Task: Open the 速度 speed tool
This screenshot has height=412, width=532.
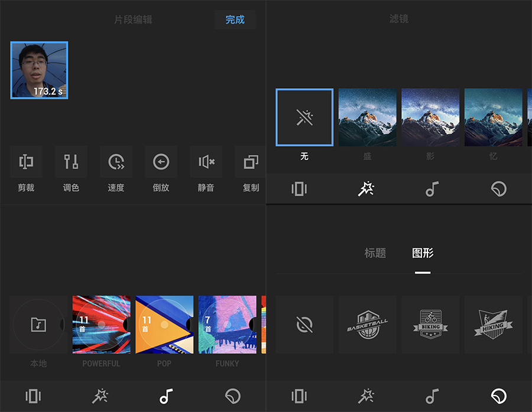Action: 116,162
